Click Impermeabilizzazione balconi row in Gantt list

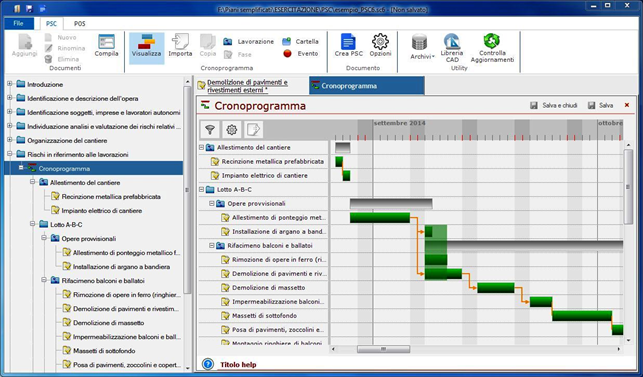[264, 302]
